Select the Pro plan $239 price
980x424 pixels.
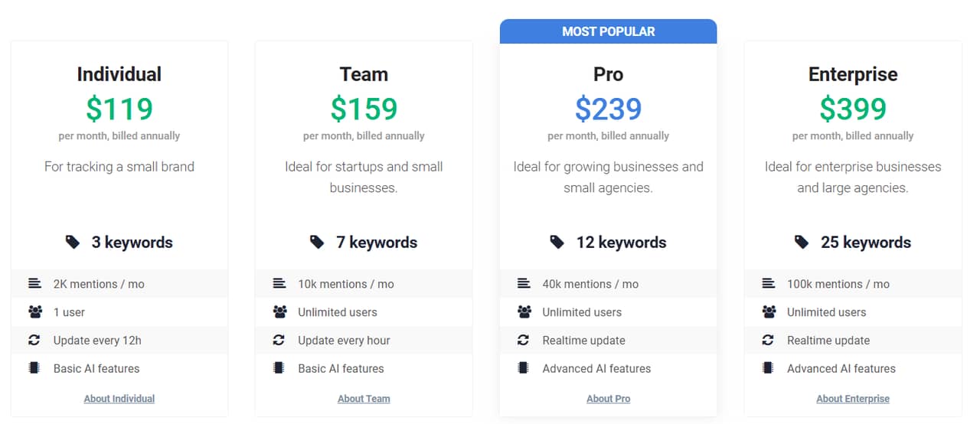[x=609, y=109]
